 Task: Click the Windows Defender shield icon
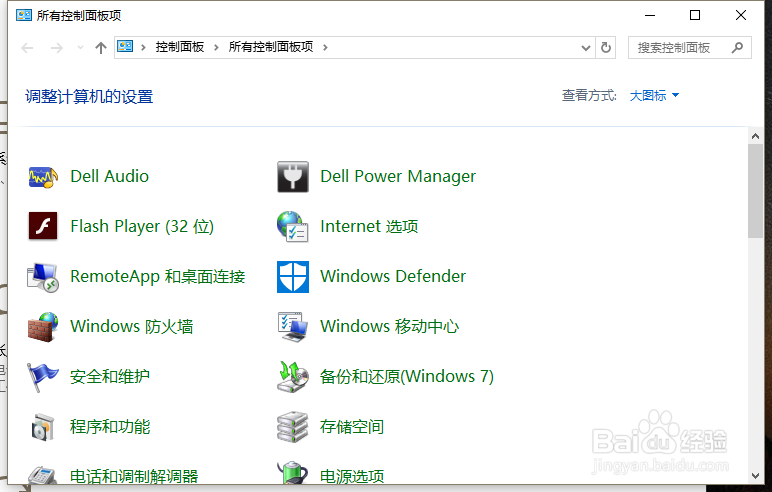293,277
